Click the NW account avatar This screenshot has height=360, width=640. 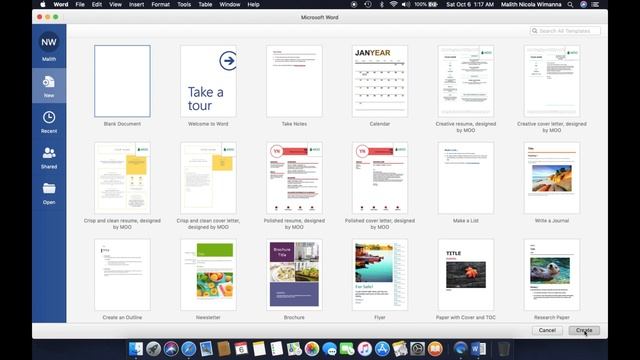click(x=49, y=42)
